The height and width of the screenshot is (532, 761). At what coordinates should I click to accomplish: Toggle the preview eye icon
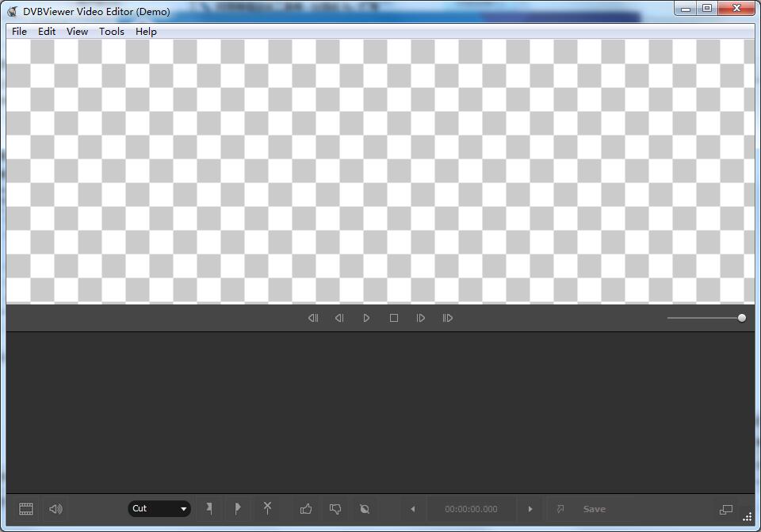(365, 508)
